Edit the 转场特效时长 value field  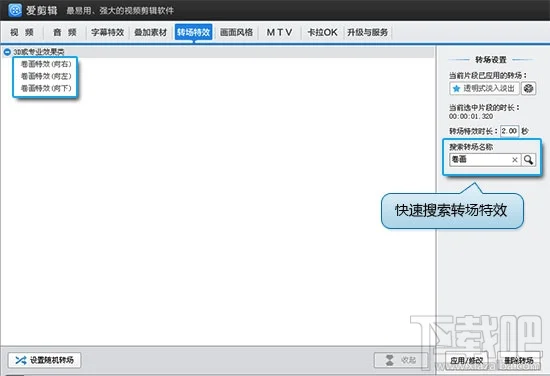click(509, 131)
